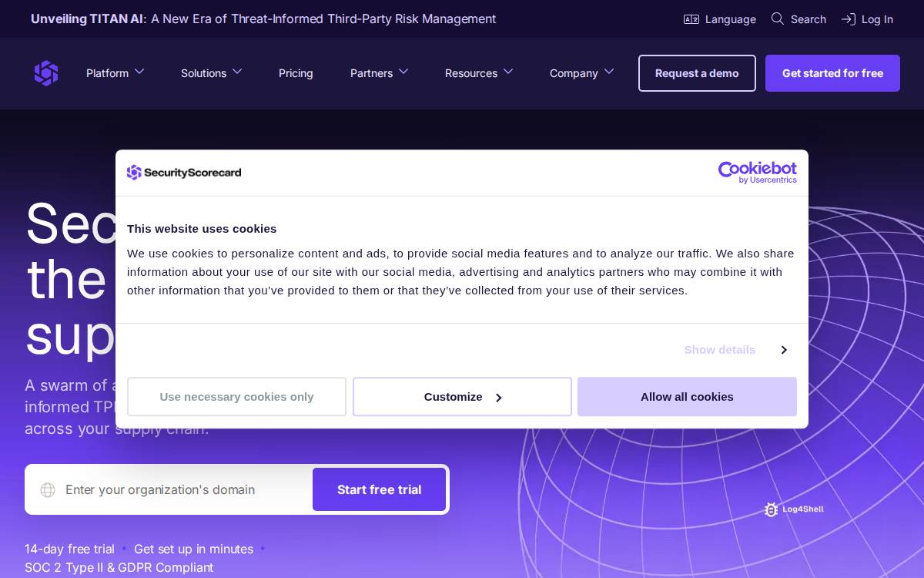
Task: Click Get set up in minutes text
Action: coord(193,549)
